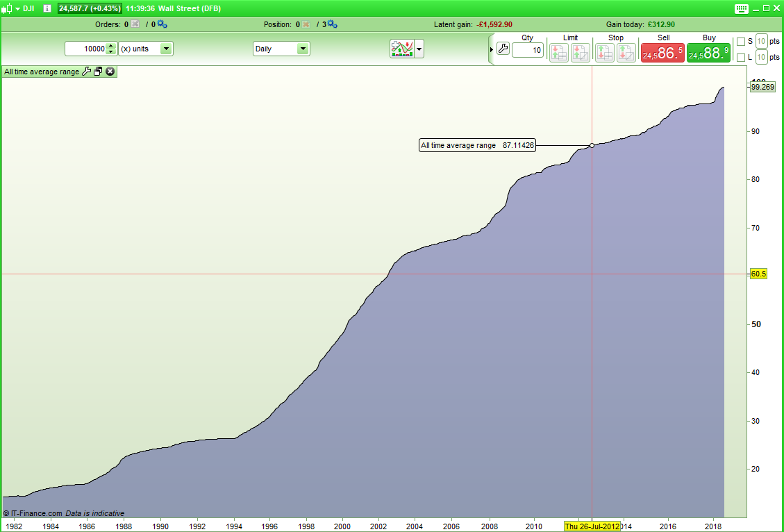Open All time average range wrench settings
Image resolution: width=784 pixels, height=532 pixels.
click(87, 72)
